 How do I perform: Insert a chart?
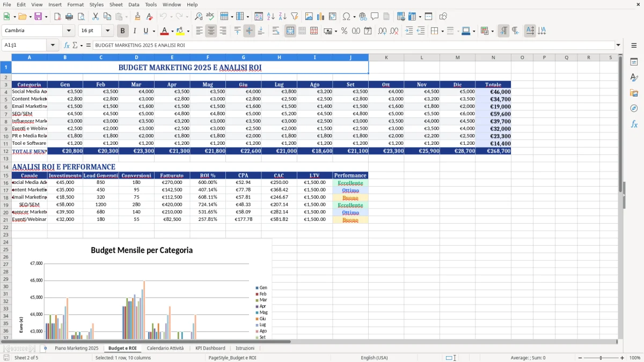point(321,16)
